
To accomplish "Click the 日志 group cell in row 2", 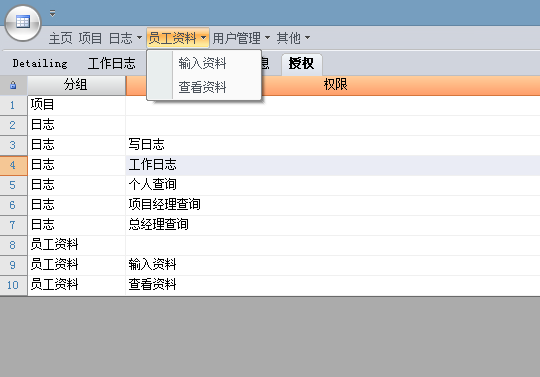I will 76,125.
